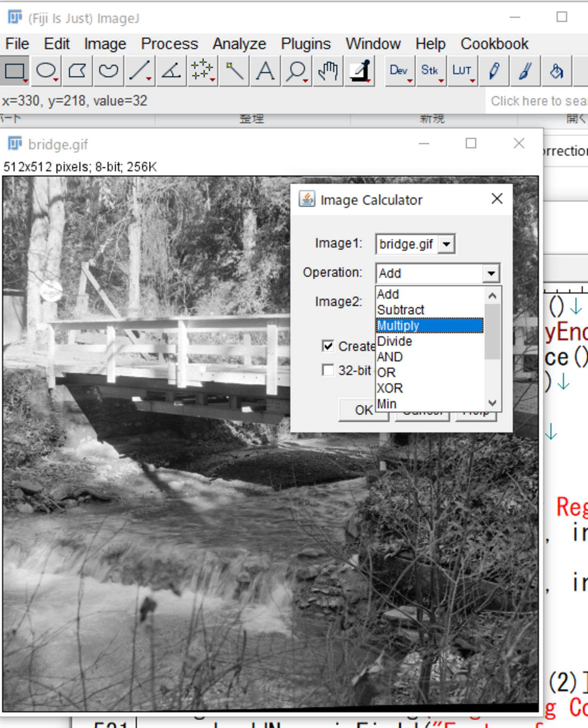Choose the Text tool

265,71
